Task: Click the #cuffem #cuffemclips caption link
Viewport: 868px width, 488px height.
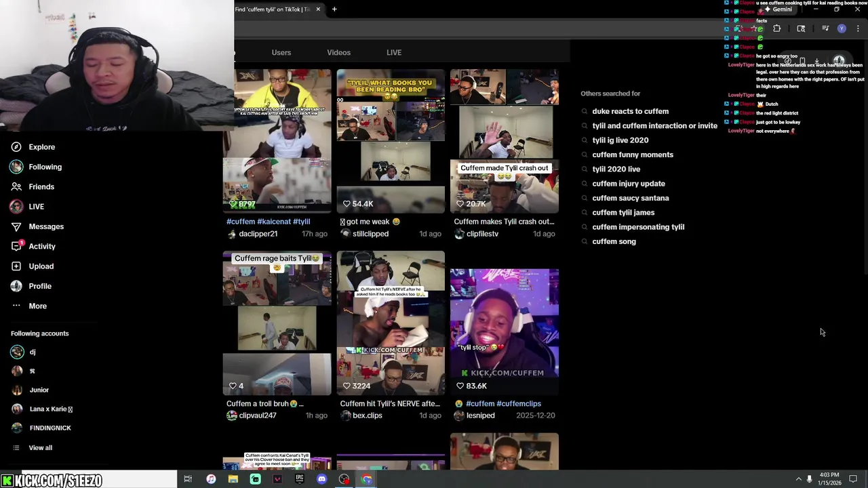Action: tap(503, 404)
